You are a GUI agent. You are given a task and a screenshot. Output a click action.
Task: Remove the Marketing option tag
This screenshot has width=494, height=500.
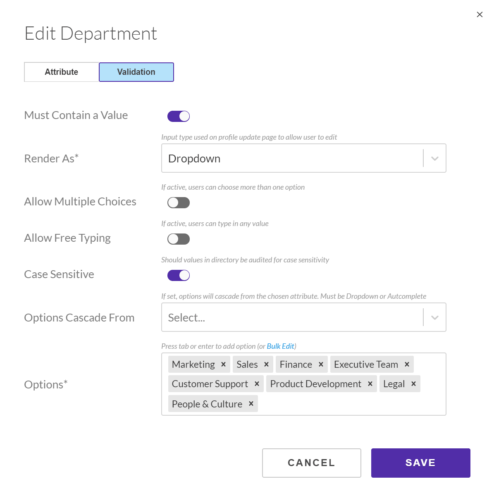point(223,364)
